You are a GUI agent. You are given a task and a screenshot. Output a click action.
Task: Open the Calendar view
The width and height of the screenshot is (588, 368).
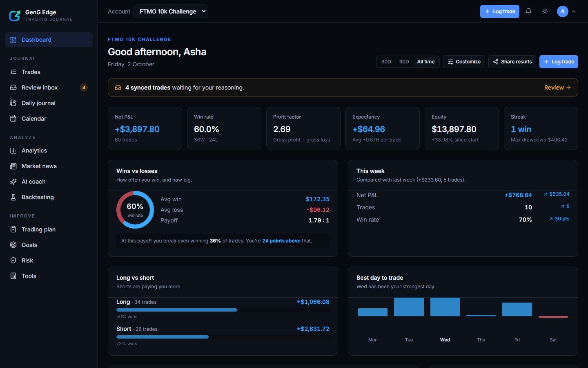click(x=49, y=119)
